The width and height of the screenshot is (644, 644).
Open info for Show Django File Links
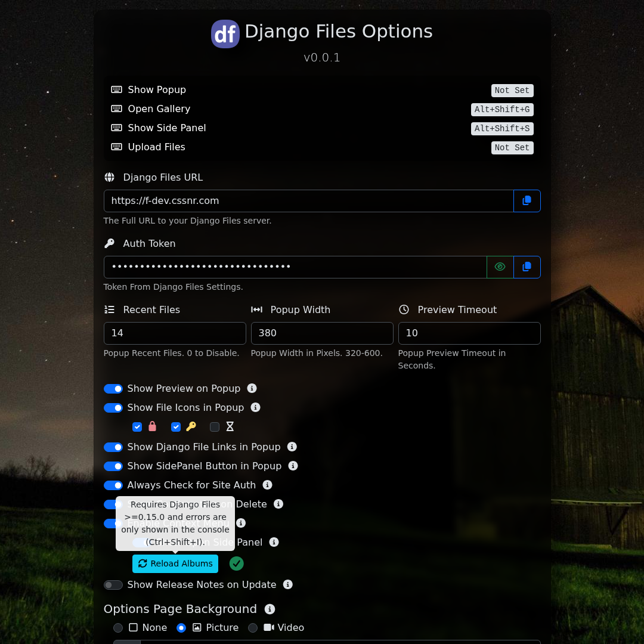292,447
